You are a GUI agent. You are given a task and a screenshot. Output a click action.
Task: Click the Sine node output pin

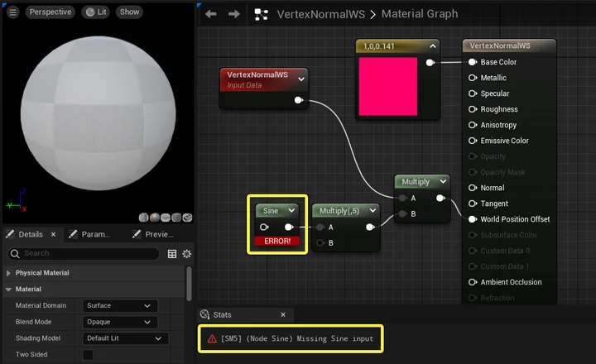point(289,227)
